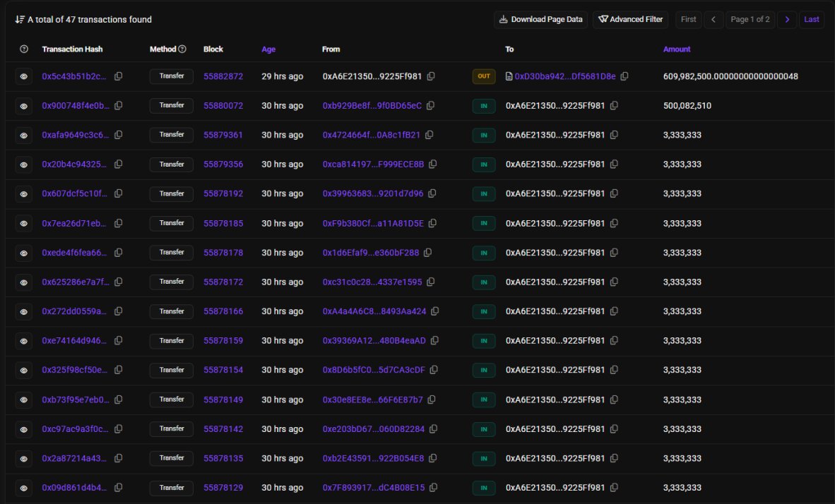Preview transaction 0x900748f4e0b with eye button

tap(24, 106)
